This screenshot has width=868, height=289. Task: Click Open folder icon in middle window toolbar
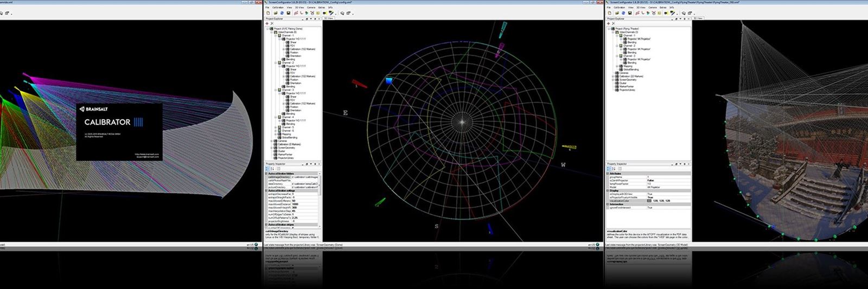[x=276, y=13]
